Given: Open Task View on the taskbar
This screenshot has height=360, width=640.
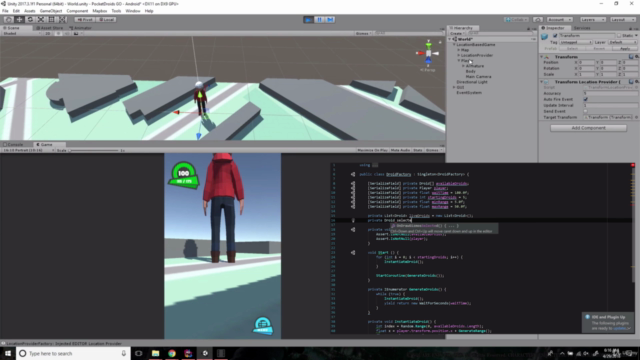Looking at the screenshot, I should tap(139, 353).
